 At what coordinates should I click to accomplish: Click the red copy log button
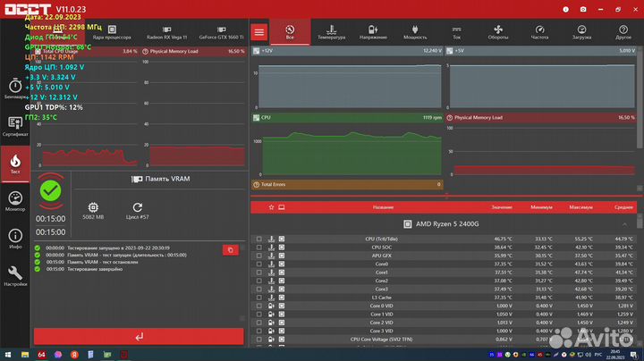pyautogui.click(x=230, y=249)
